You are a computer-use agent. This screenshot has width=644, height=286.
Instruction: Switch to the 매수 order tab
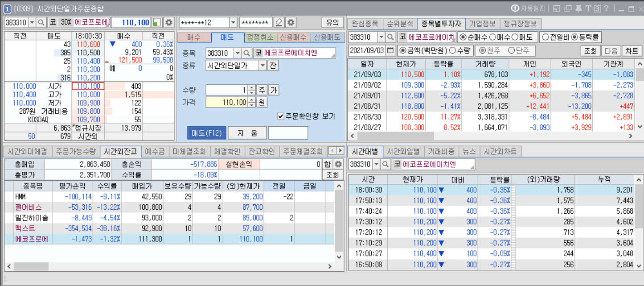pos(194,37)
